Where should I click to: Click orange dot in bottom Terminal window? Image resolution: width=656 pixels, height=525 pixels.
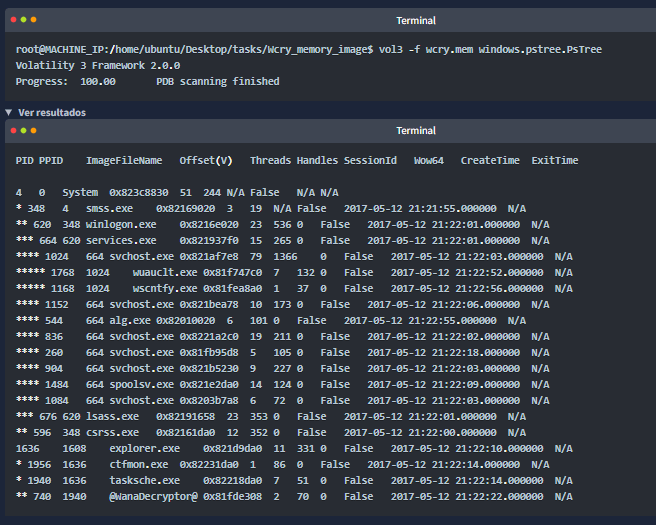[33, 131]
